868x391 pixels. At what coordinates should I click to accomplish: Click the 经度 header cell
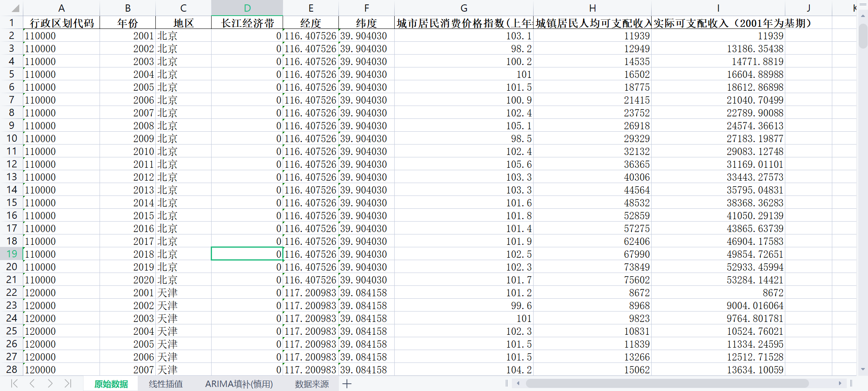[x=311, y=23]
